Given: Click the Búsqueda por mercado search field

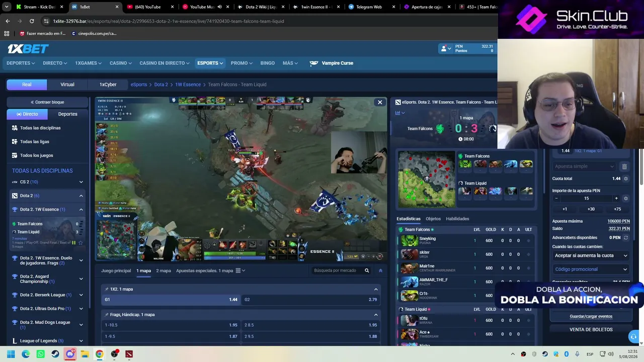Looking at the screenshot, I should (336, 270).
